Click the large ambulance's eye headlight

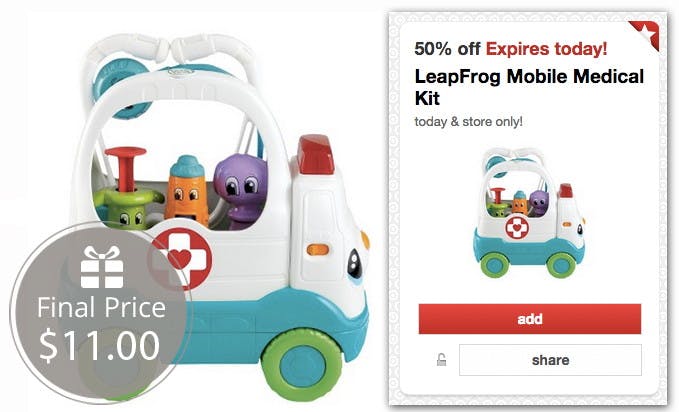coord(355,263)
